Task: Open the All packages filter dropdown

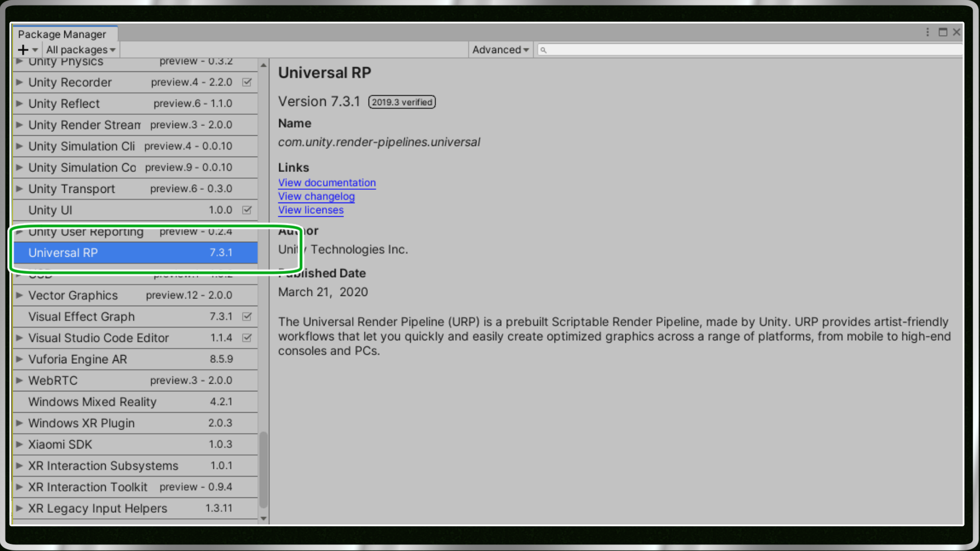Action: click(81, 49)
